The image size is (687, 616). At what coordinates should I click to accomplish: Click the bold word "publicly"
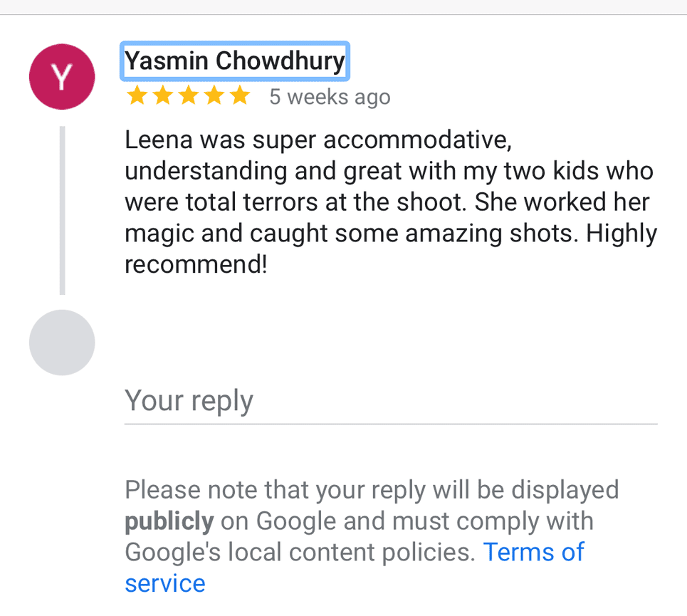pyautogui.click(x=169, y=521)
